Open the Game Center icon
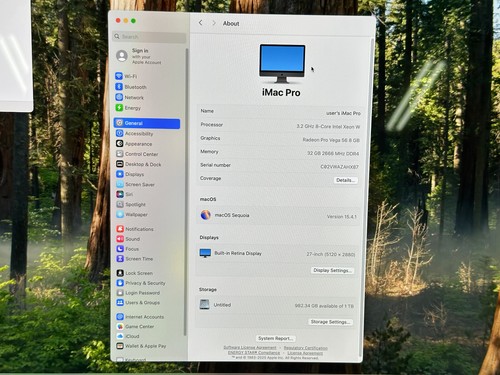This screenshot has width=500, height=375. tap(120, 326)
